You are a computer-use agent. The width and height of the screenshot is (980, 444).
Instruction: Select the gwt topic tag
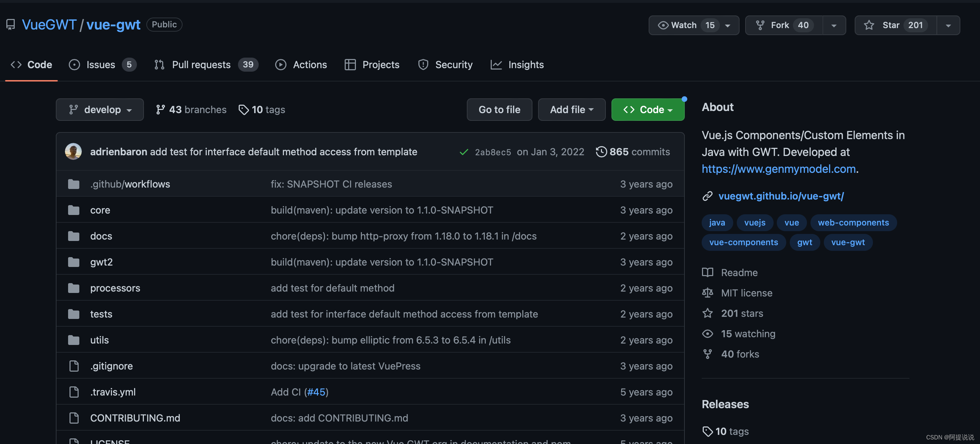804,242
